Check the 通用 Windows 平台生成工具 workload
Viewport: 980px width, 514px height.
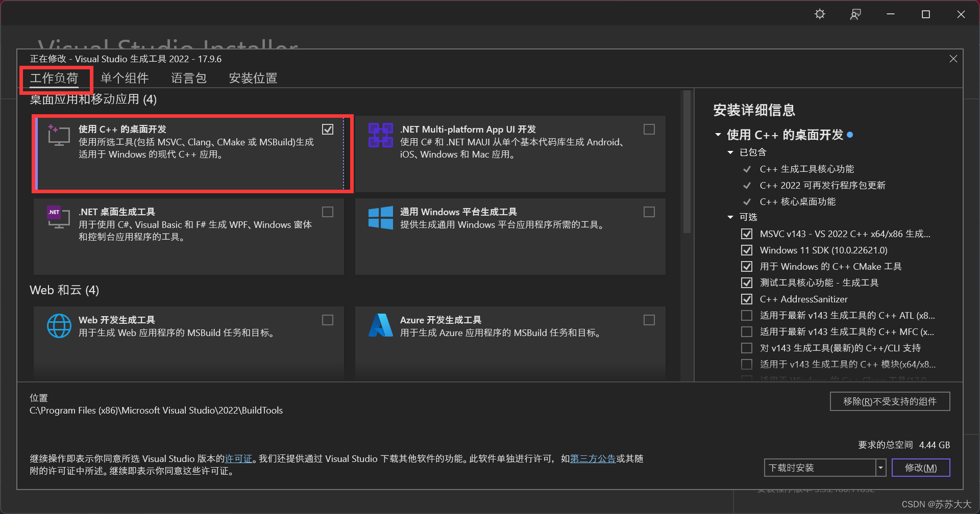click(x=649, y=212)
